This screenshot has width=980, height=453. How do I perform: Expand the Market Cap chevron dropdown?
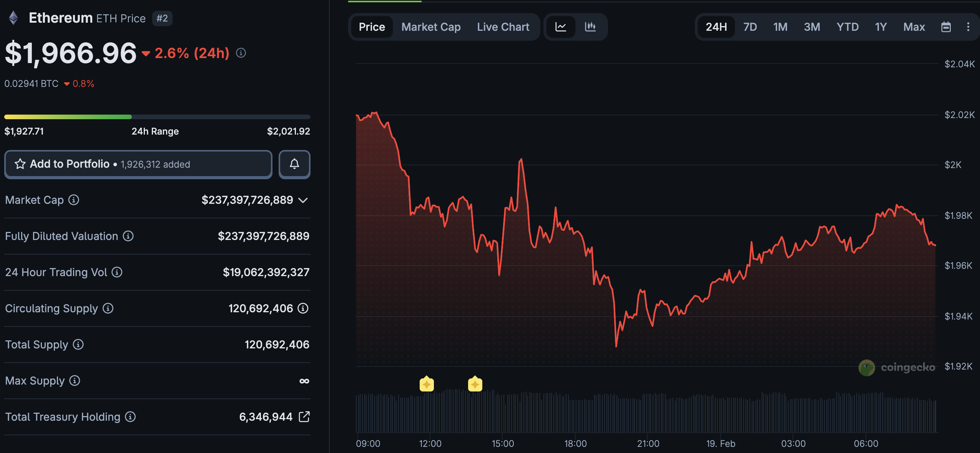click(303, 200)
